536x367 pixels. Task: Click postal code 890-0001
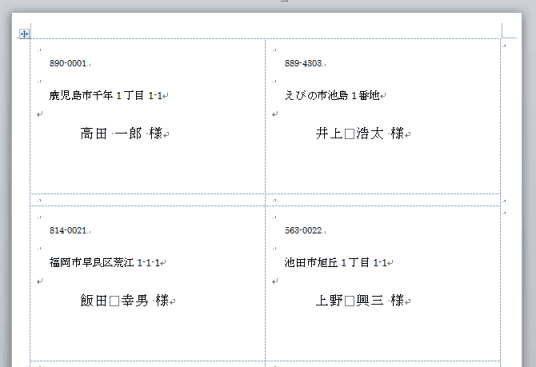click(x=68, y=63)
